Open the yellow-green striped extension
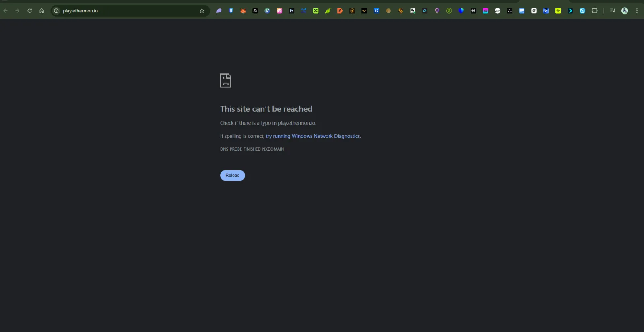644x332 pixels. (558, 11)
